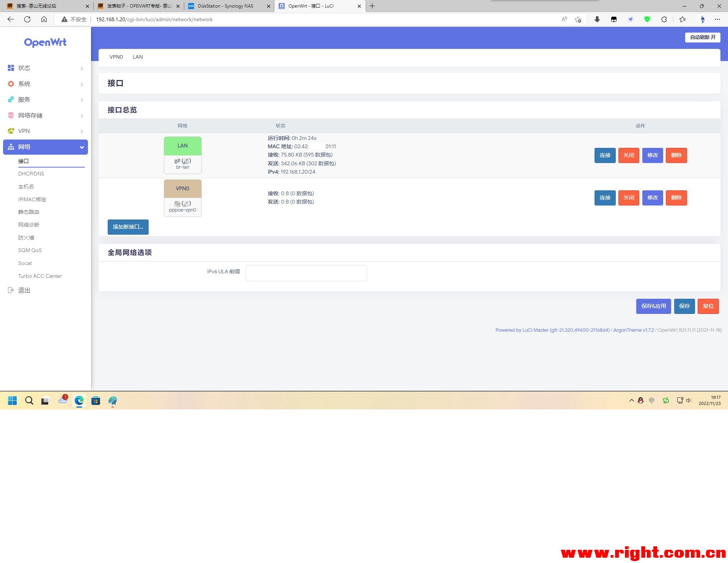
Task: Open Microsoft Store from taskbar
Action: point(96,401)
